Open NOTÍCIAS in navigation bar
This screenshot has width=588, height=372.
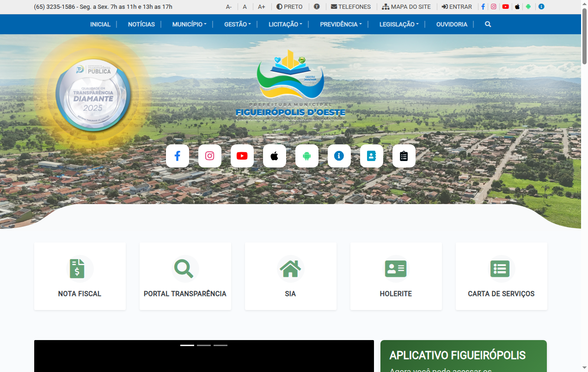click(x=141, y=25)
